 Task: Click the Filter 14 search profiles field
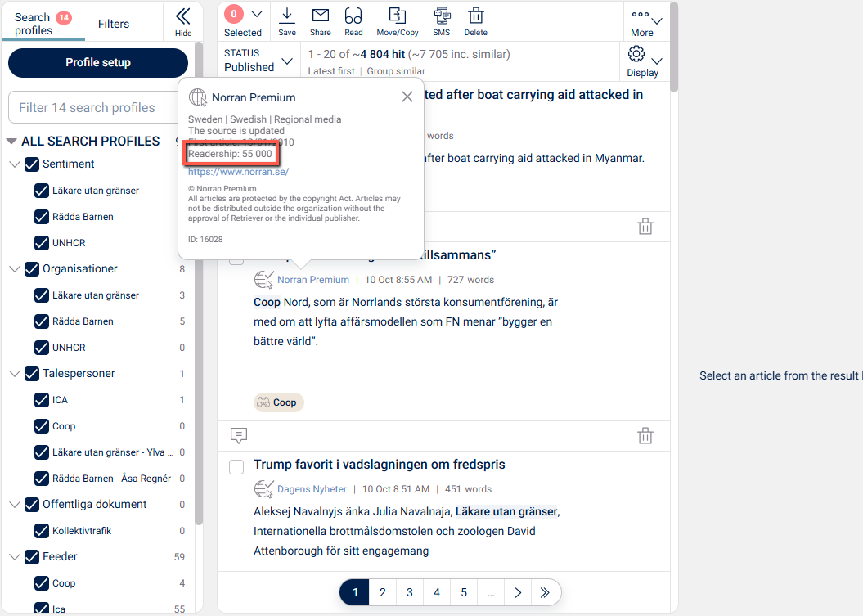[x=99, y=107]
